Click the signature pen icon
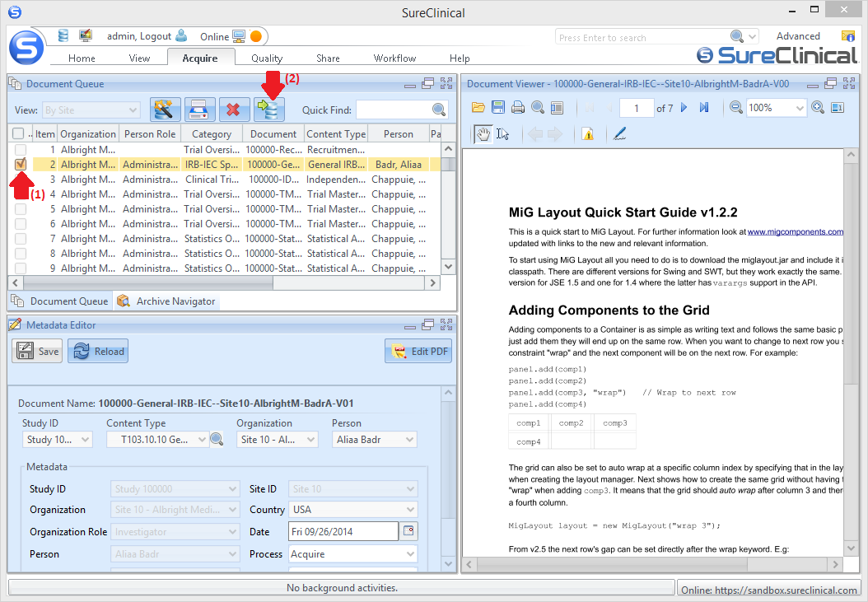Image resolution: width=868 pixels, height=602 pixels. tap(619, 134)
